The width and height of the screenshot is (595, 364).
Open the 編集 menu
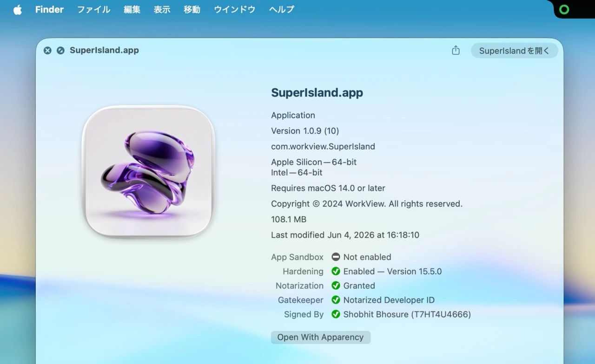point(132,9)
